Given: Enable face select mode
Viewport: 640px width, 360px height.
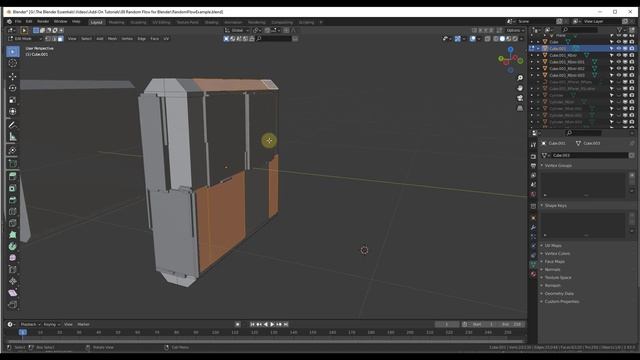Looking at the screenshot, I should point(60,39).
